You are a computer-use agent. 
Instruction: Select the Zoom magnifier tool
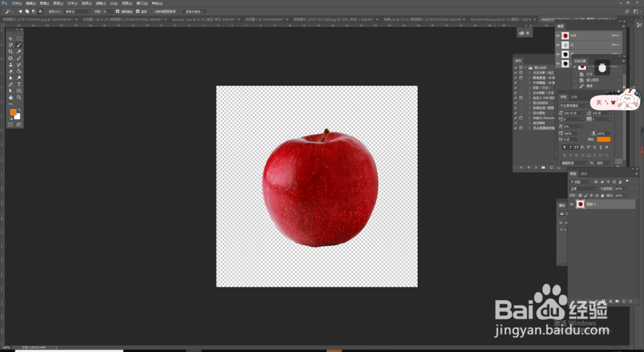[x=19, y=97]
